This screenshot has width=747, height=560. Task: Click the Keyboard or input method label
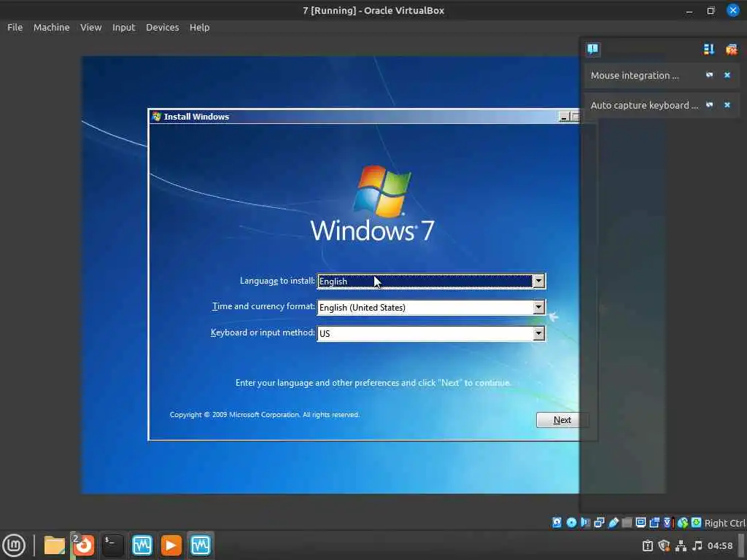point(263,332)
